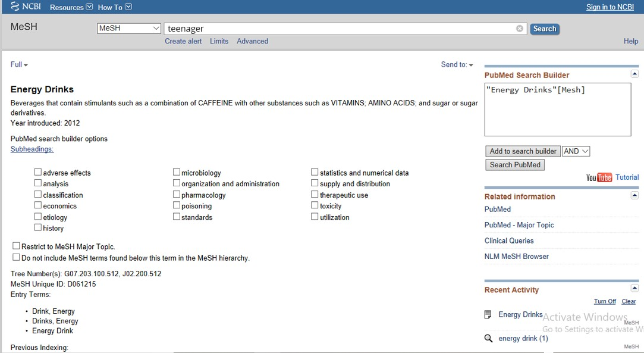This screenshot has width=644, height=353.
Task: Collapse the Recent Activity panel
Action: coord(634,289)
